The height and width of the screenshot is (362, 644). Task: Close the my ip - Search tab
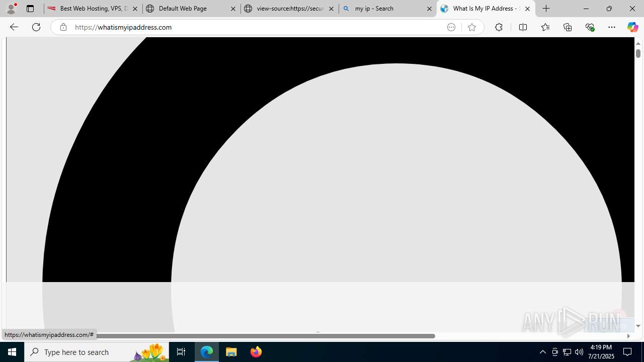(429, 9)
